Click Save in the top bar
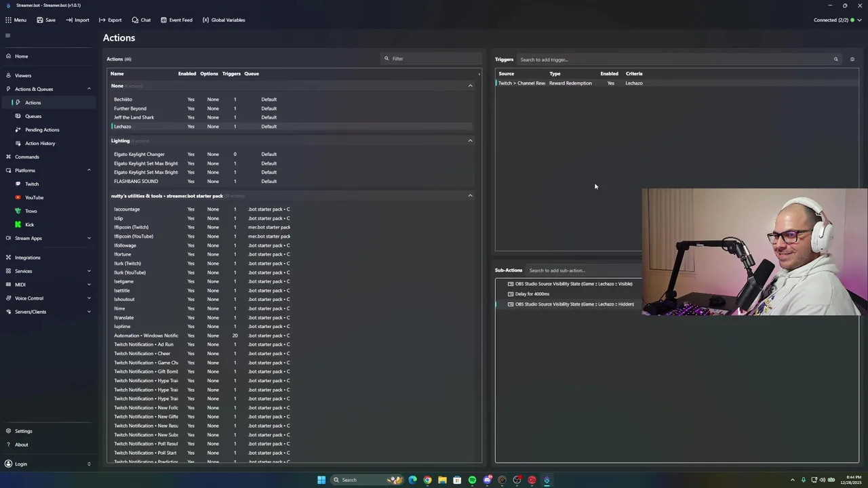This screenshot has width=868, height=488. click(46, 20)
